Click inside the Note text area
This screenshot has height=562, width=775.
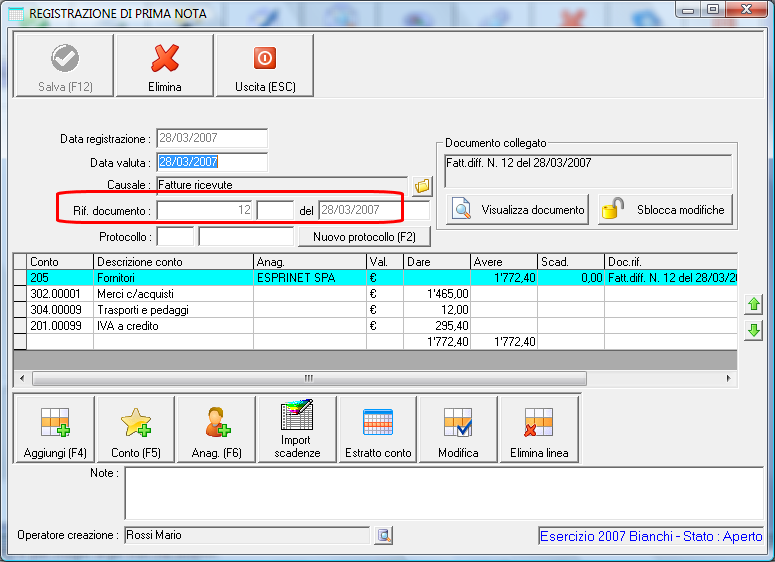click(x=444, y=493)
